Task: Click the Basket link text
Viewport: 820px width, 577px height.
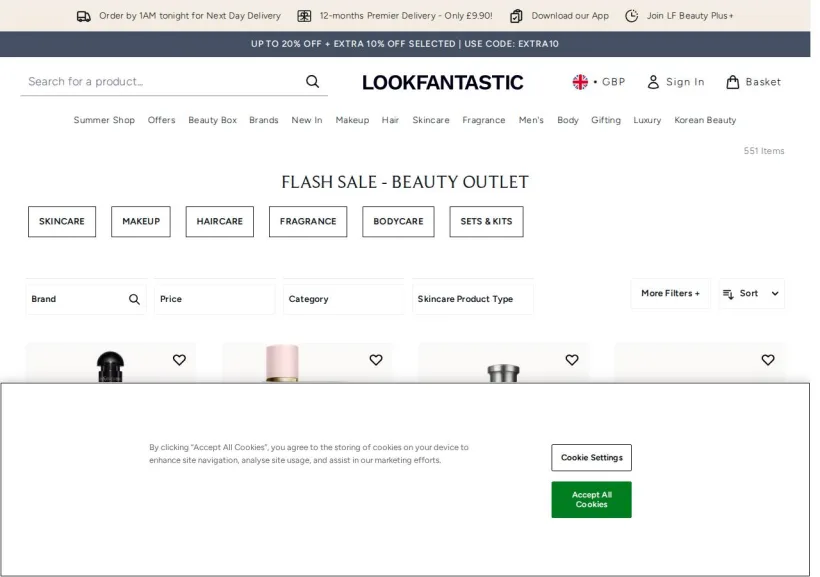Action: click(x=763, y=82)
